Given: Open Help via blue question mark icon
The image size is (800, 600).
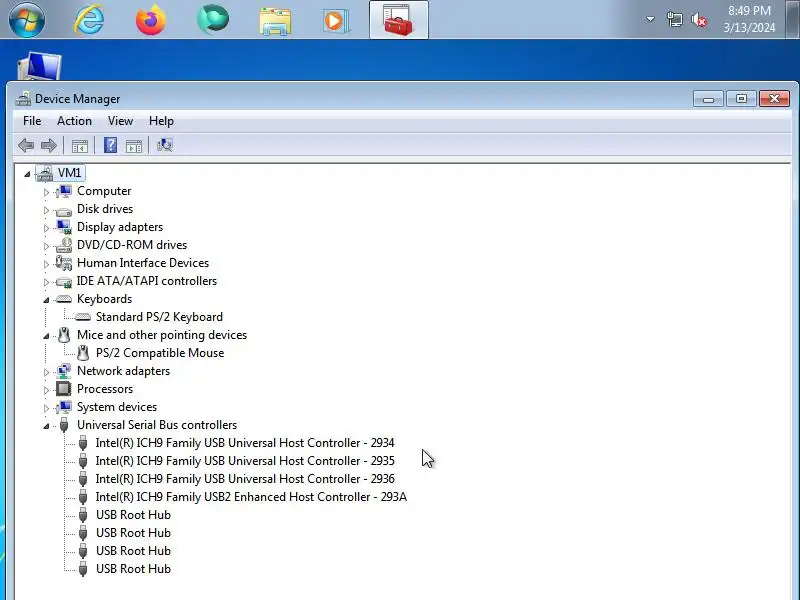Looking at the screenshot, I should pyautogui.click(x=110, y=145).
